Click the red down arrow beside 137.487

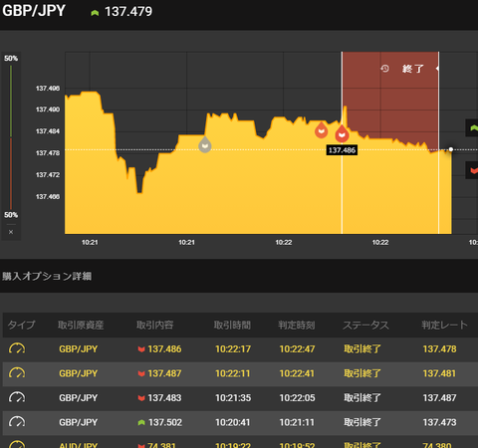[141, 373]
